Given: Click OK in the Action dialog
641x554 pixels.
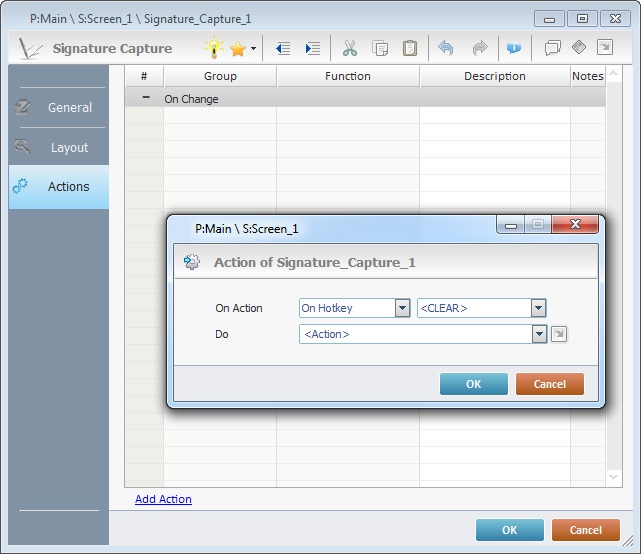Looking at the screenshot, I should (474, 384).
